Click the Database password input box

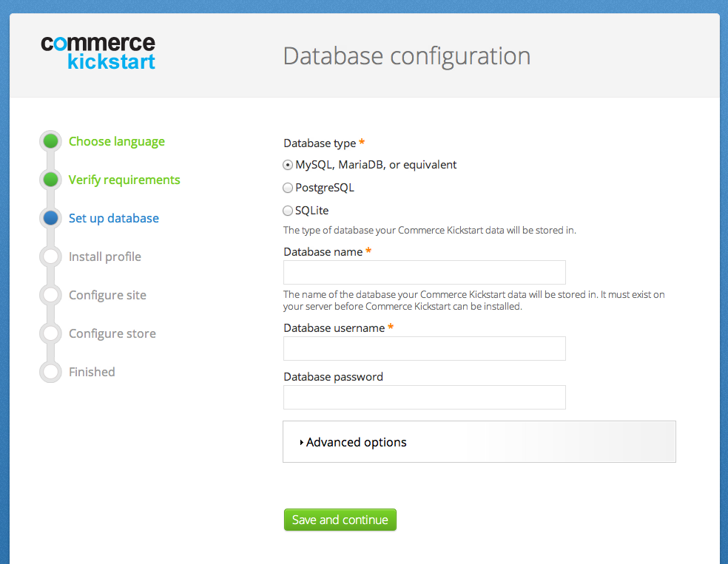point(424,397)
